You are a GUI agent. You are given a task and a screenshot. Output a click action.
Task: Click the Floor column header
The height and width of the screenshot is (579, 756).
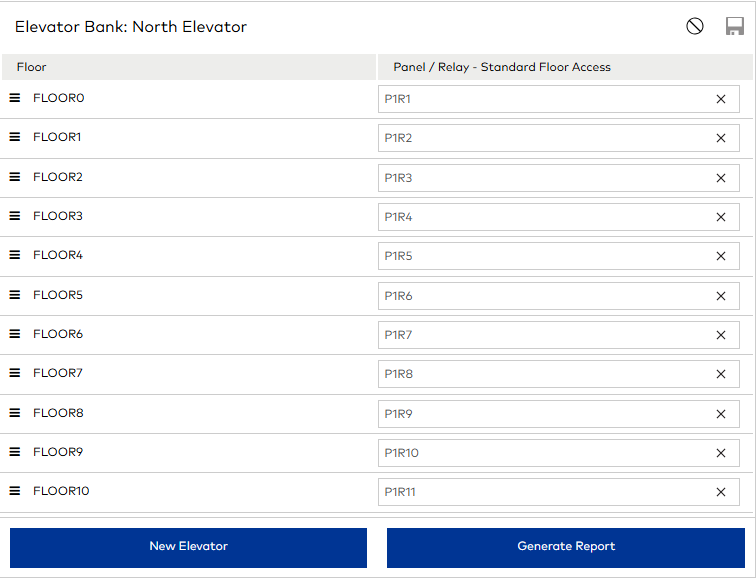coord(32,67)
